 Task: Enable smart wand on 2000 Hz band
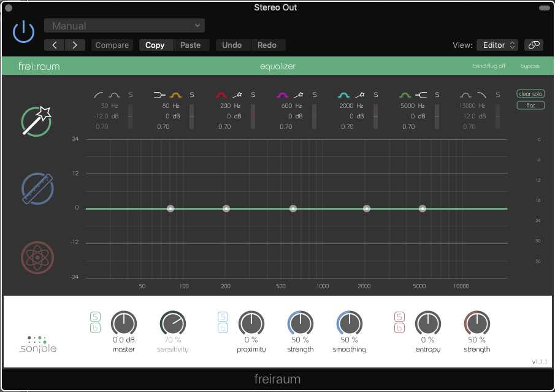point(360,94)
